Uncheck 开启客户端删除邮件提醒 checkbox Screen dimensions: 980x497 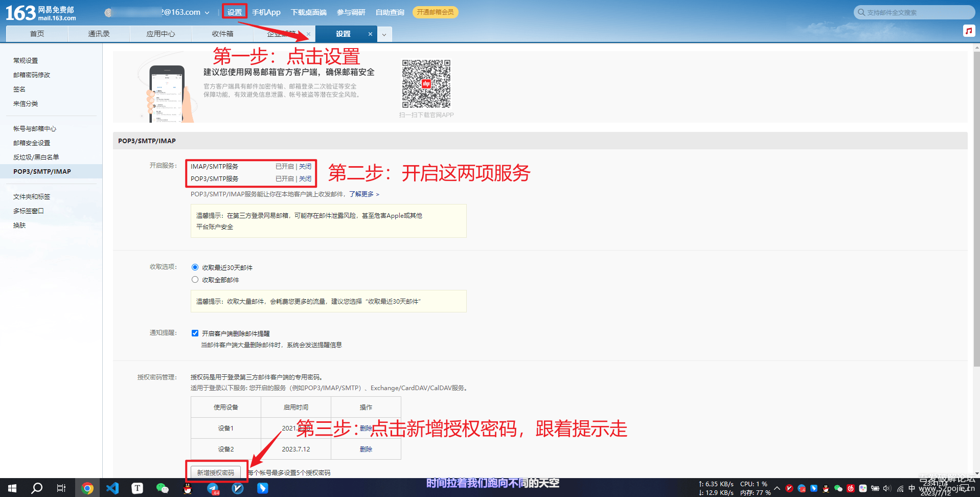tap(195, 333)
